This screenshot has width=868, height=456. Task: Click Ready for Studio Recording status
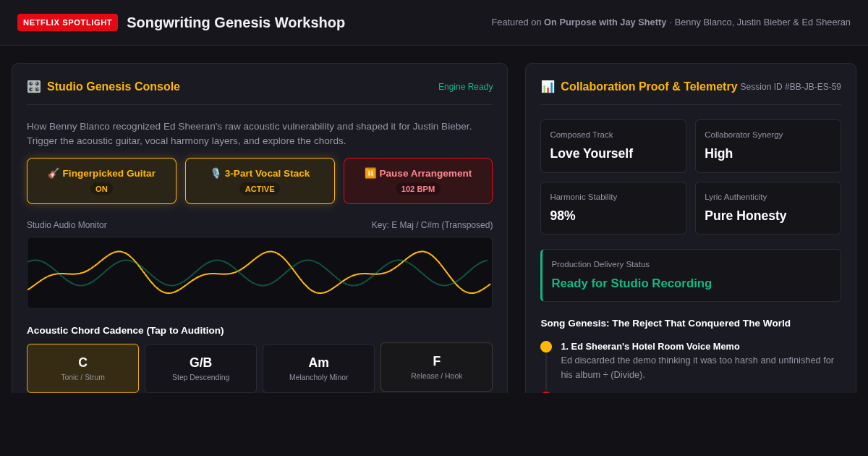pyautogui.click(x=631, y=284)
